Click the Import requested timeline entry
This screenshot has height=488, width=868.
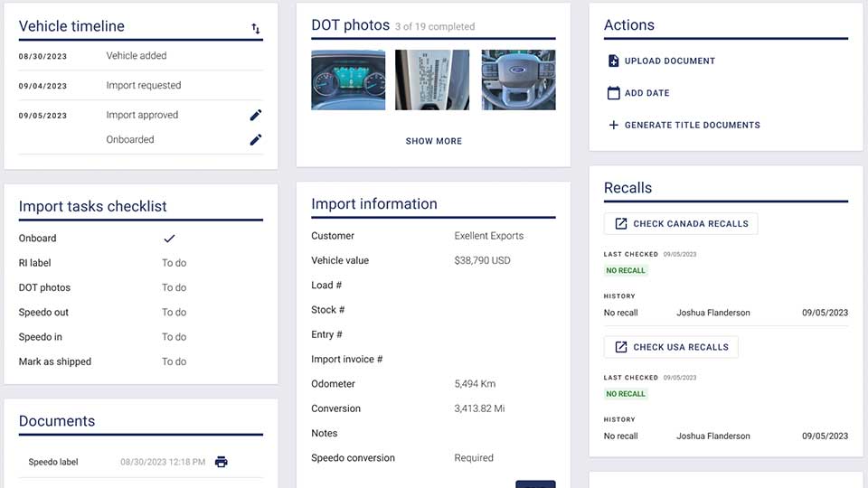(x=144, y=85)
